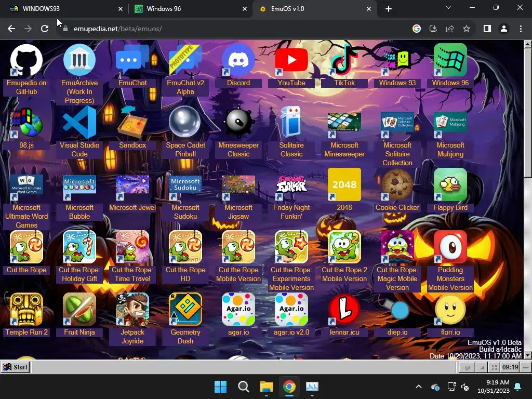Screen dimensions: 532x399
Task: Launch Space Cadet Pinball icon
Action: tap(185, 123)
